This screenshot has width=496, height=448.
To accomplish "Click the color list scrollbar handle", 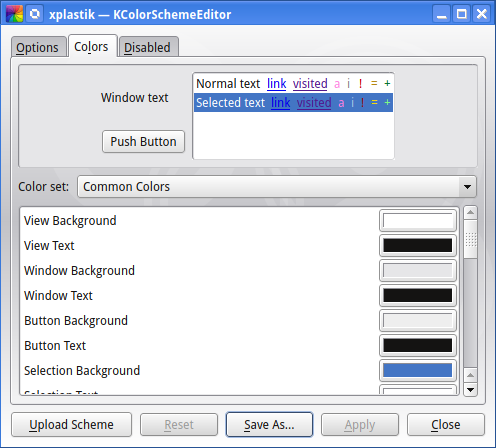I will 470,239.
